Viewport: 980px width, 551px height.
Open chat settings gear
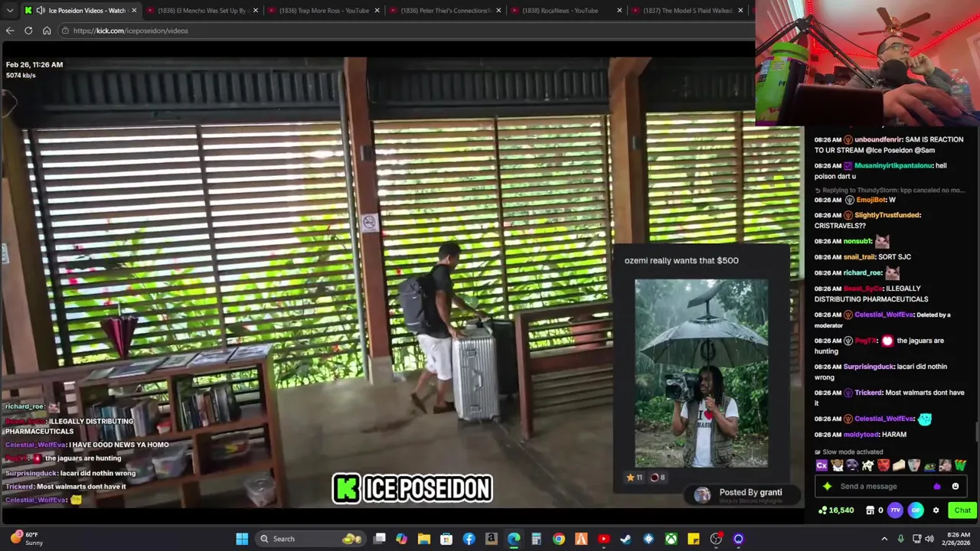click(x=936, y=510)
